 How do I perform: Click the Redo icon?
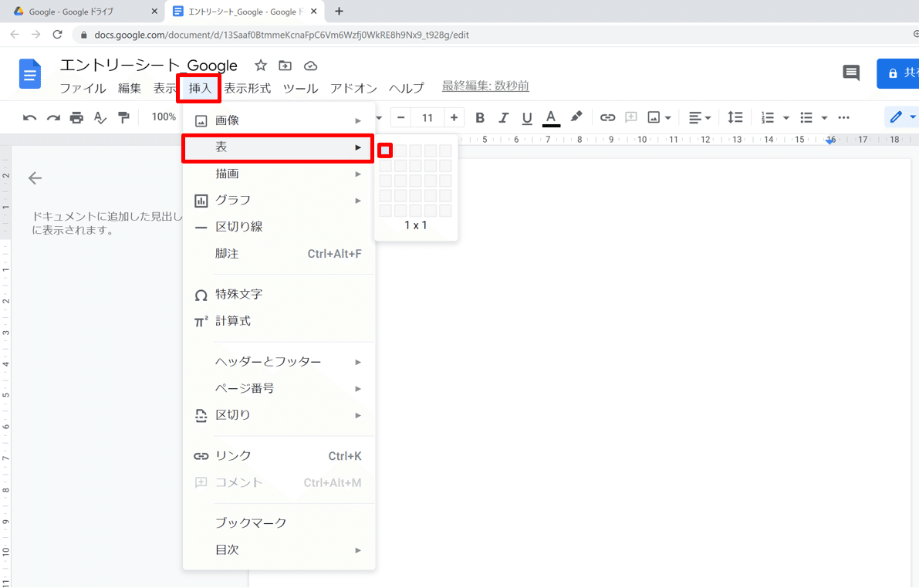coord(52,117)
